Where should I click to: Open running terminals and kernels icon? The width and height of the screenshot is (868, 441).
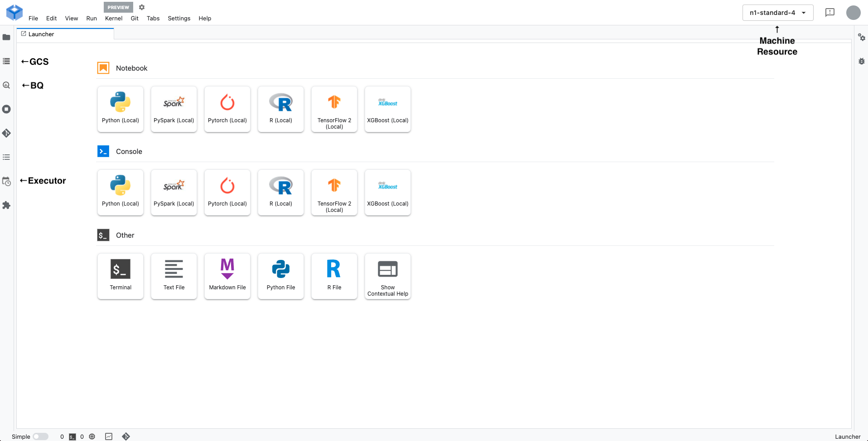6,109
